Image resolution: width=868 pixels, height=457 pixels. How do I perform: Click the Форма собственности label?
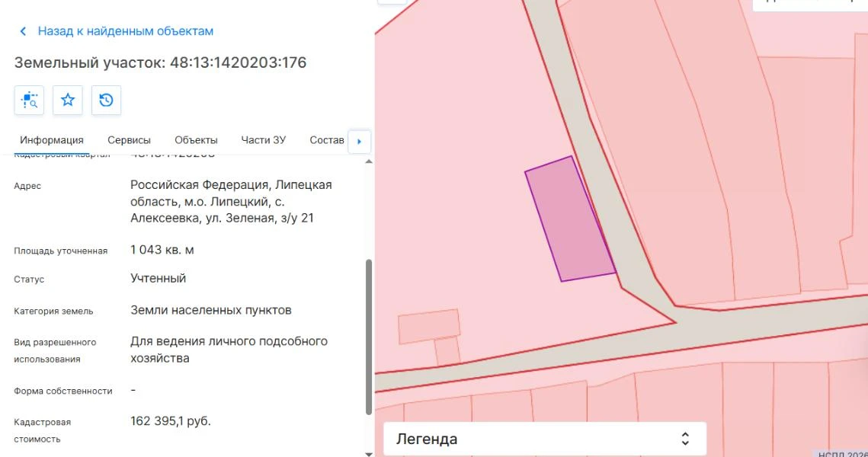(63, 391)
